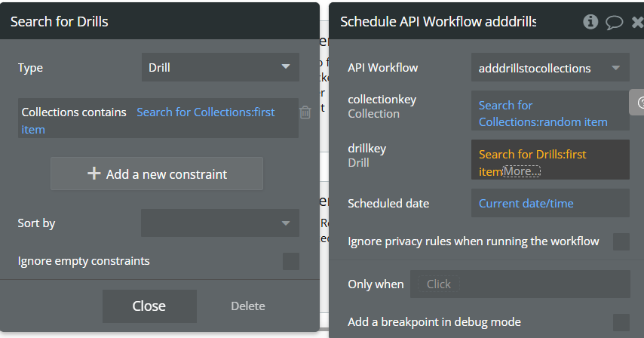
Task: Edit the collectionkey Search for Collections:random item value
Action: pyautogui.click(x=543, y=113)
